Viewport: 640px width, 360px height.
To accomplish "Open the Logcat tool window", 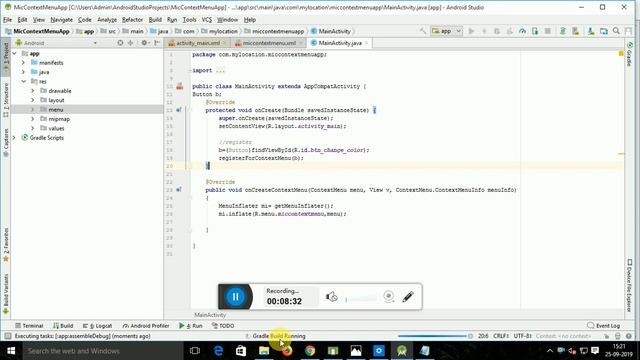I will (97, 326).
